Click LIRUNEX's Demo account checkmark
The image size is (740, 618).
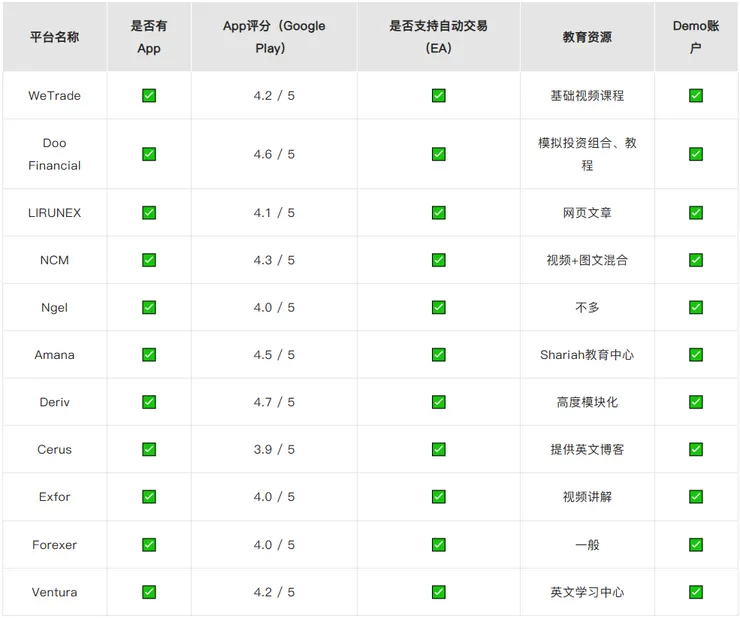pos(696,212)
